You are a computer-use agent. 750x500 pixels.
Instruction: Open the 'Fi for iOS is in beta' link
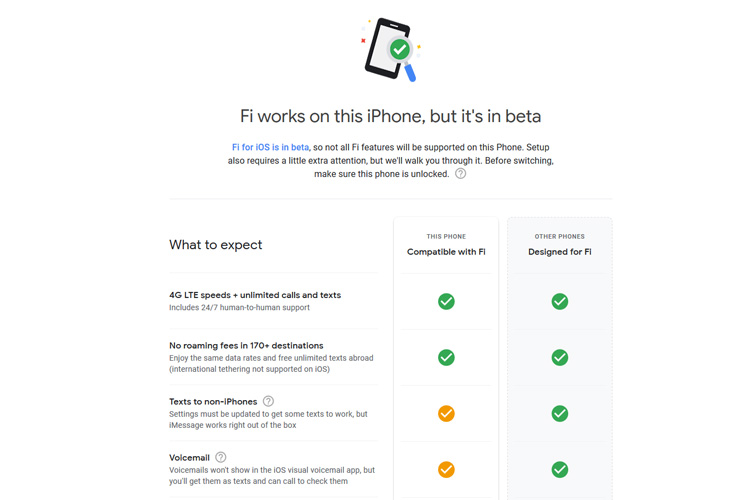point(270,147)
